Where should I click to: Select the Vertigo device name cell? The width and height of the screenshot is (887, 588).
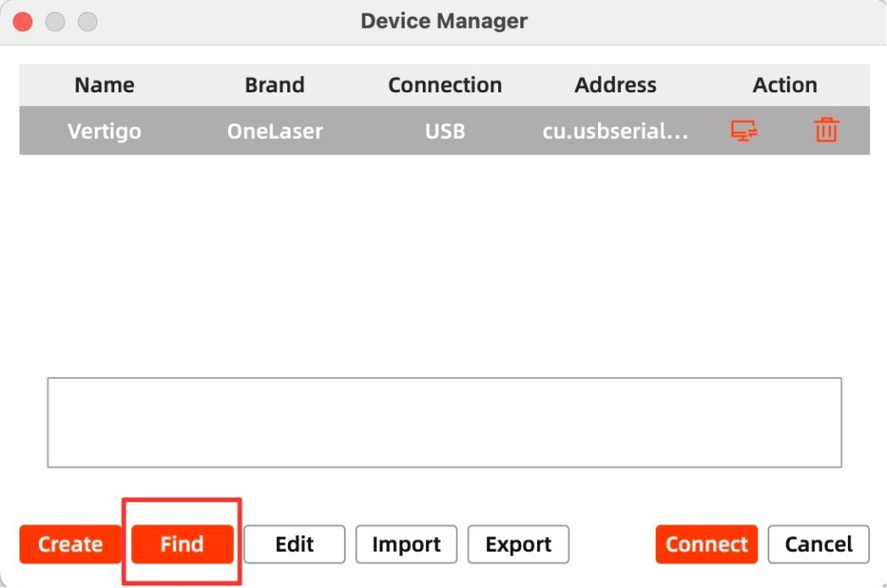point(104,131)
